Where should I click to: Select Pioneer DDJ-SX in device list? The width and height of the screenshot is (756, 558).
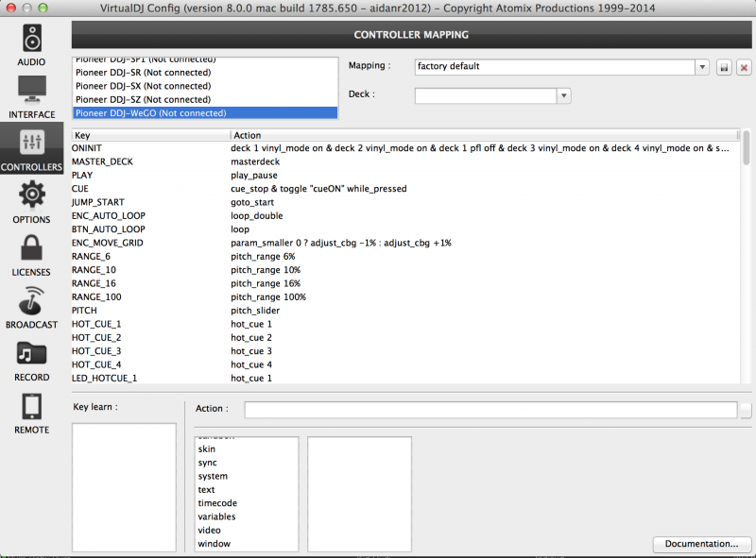coord(205,86)
